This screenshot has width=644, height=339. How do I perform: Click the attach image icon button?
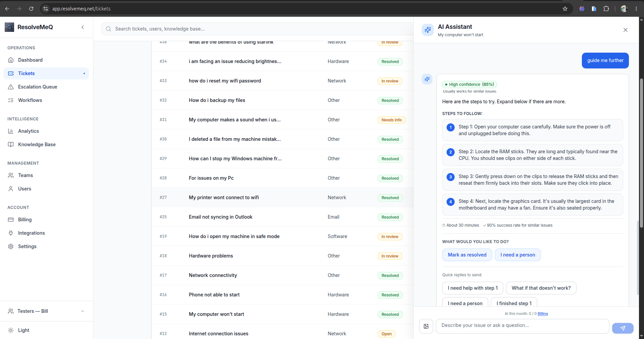[x=426, y=326]
